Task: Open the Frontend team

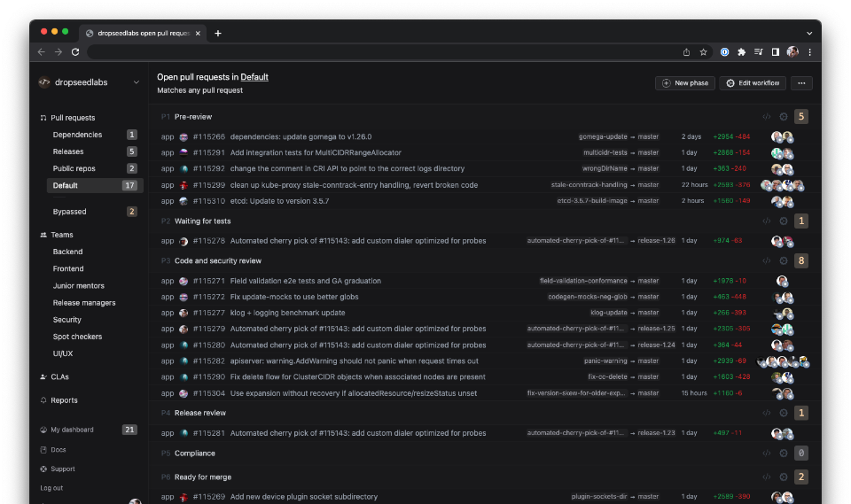Action: click(68, 268)
